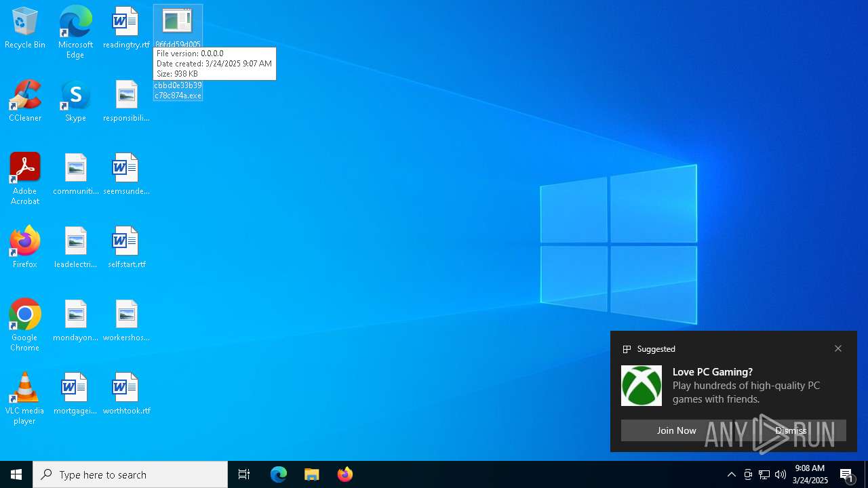This screenshot has width=868, height=488.
Task: Select the seemsunde... Word document icon
Action: [x=126, y=174]
